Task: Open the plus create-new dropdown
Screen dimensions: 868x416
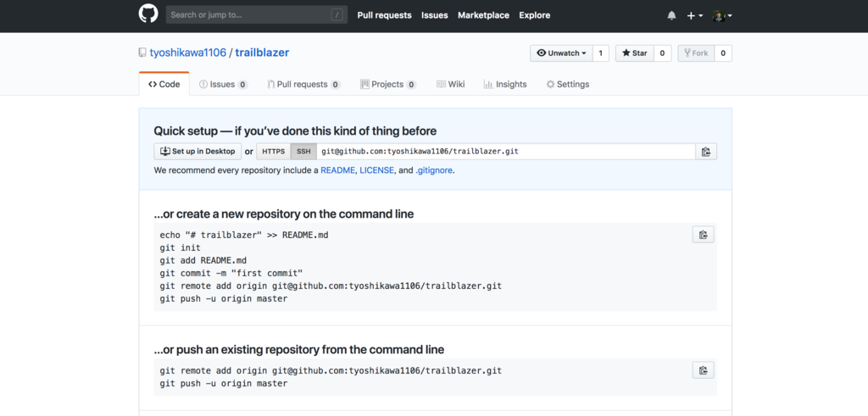Action: 695,15
